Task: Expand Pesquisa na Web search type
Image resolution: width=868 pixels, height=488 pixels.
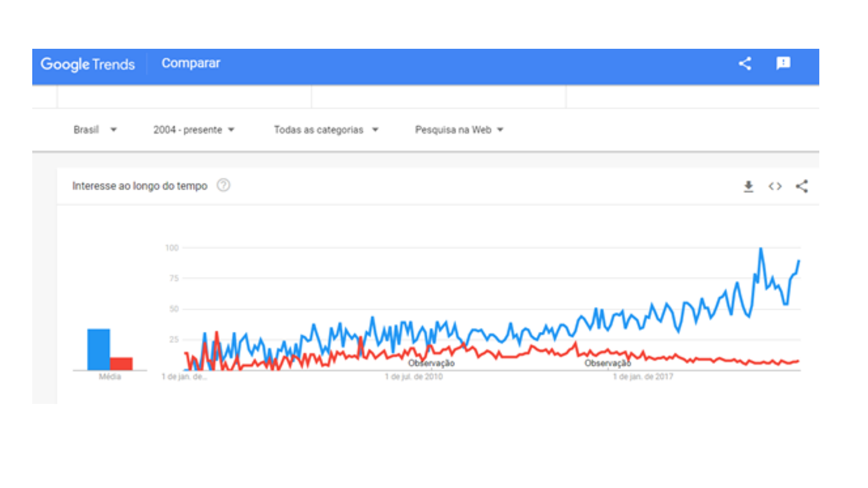Action: [459, 130]
